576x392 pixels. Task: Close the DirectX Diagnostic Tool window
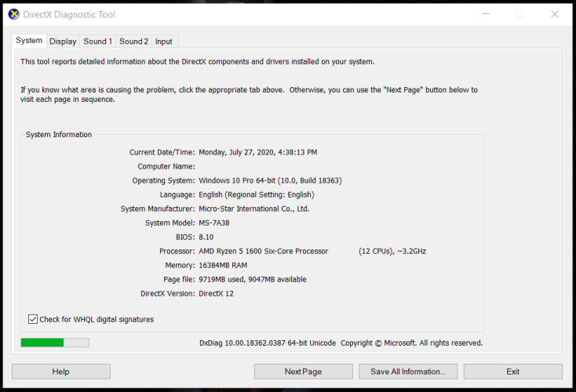point(555,14)
